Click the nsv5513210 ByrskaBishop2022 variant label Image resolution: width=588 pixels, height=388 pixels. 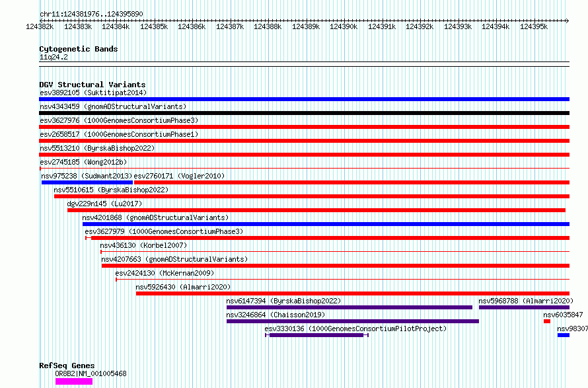pos(97,148)
